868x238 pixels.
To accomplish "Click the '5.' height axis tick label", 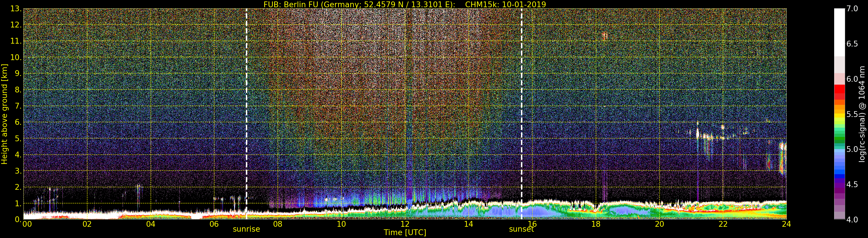I will click(18, 138).
